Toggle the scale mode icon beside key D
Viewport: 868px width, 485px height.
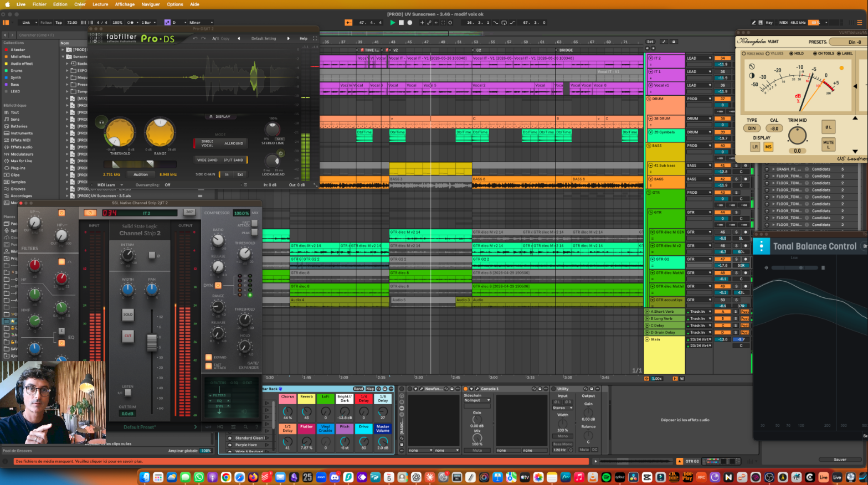click(167, 23)
